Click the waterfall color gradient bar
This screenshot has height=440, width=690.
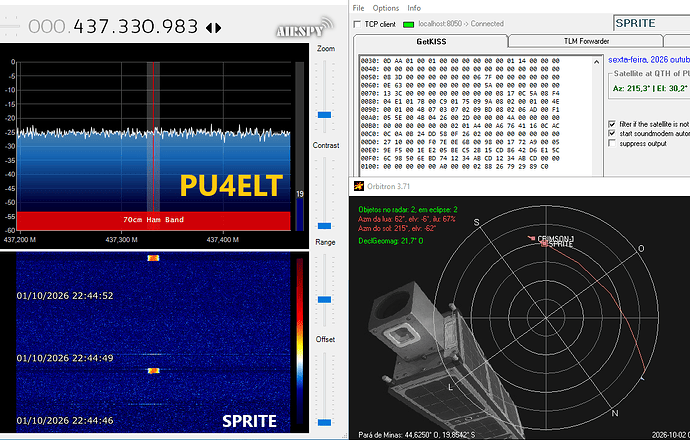300,340
